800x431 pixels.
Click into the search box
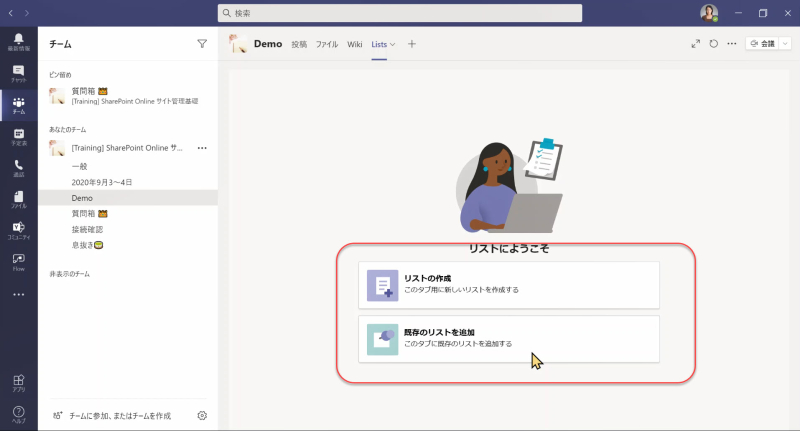399,13
